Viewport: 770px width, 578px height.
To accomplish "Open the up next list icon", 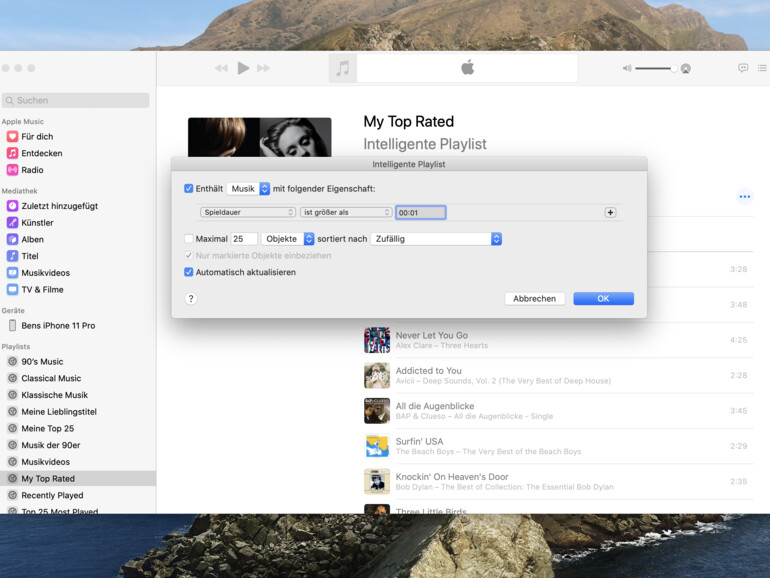I will pyautogui.click(x=762, y=68).
